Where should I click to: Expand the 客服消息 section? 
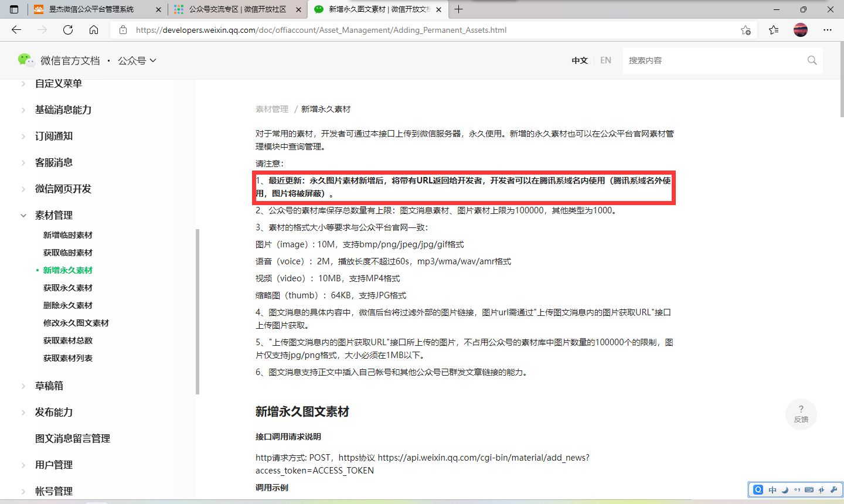click(53, 162)
